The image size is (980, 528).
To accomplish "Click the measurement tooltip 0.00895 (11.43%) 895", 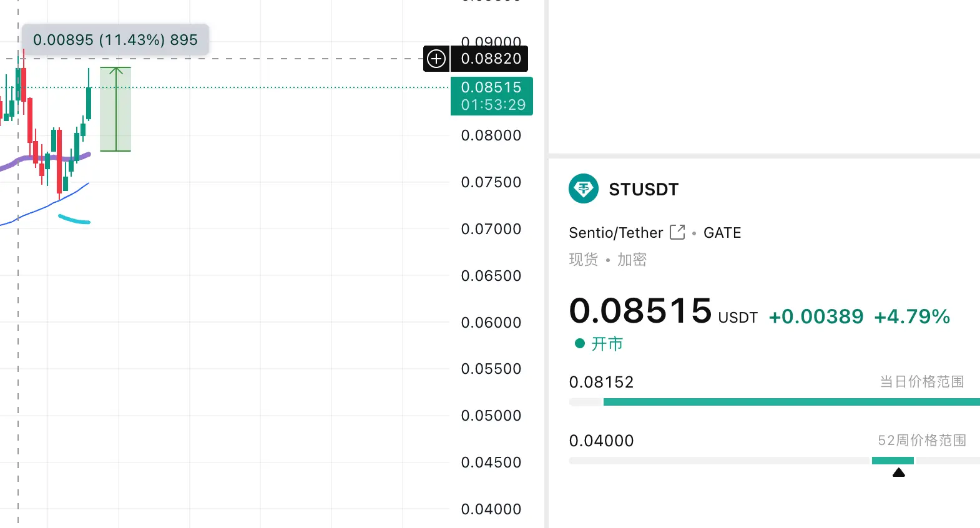I will point(115,40).
